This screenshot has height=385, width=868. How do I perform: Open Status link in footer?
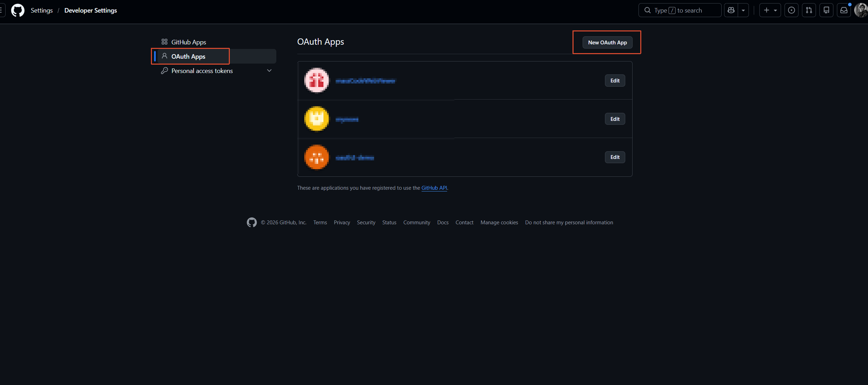tap(389, 223)
